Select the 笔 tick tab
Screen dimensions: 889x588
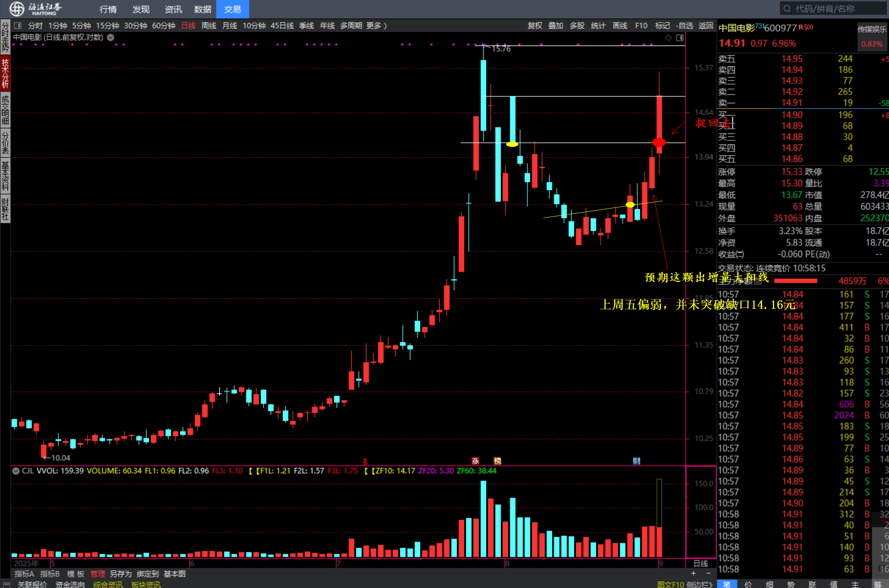pyautogui.click(x=727, y=584)
